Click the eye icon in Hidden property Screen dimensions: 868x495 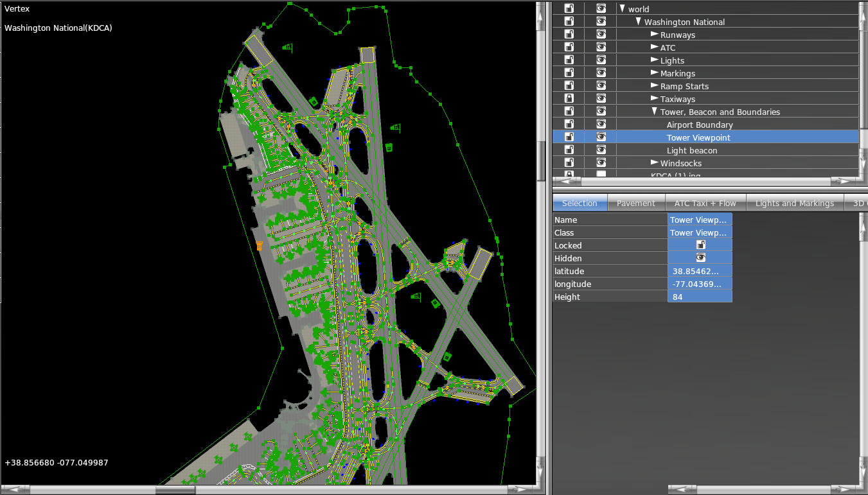(700, 258)
